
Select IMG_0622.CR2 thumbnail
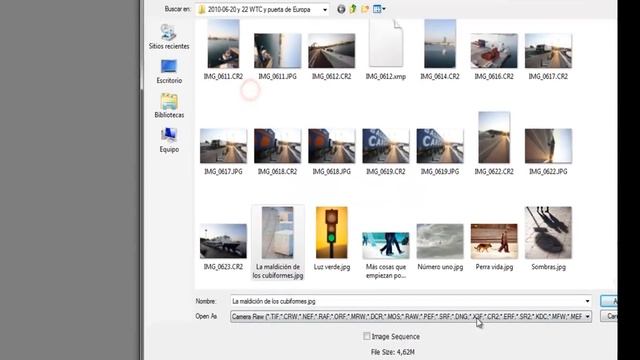tap(494, 138)
